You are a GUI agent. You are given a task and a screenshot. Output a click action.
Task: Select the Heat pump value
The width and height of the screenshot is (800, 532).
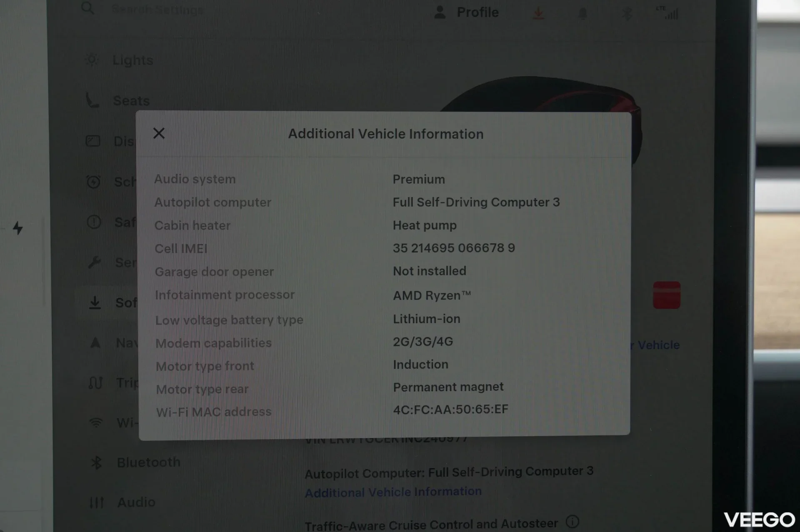pyautogui.click(x=425, y=225)
